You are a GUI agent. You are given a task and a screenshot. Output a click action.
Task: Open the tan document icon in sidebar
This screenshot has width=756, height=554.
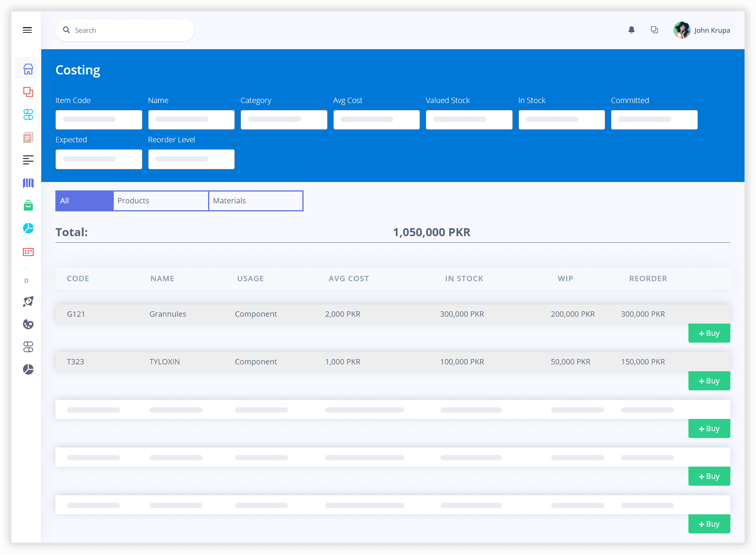tap(28, 137)
